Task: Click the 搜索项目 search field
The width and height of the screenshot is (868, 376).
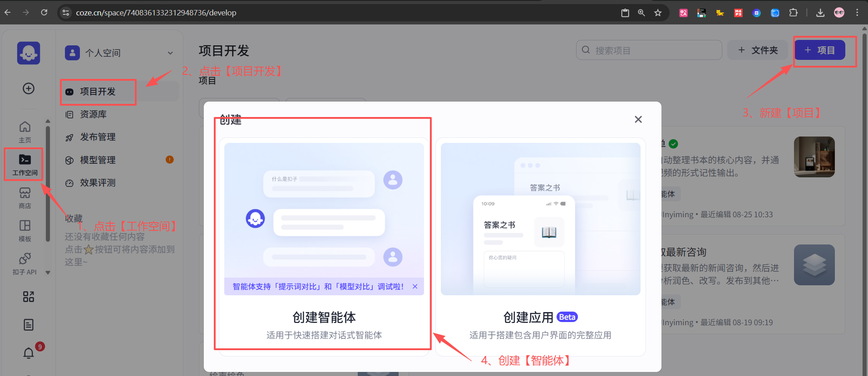Action: (x=649, y=50)
